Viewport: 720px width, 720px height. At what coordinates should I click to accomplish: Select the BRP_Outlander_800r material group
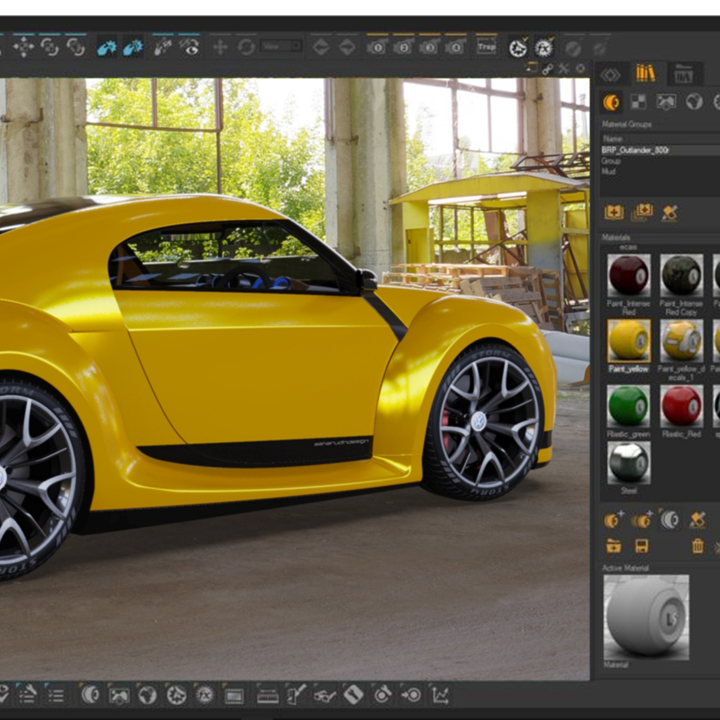coord(636,150)
